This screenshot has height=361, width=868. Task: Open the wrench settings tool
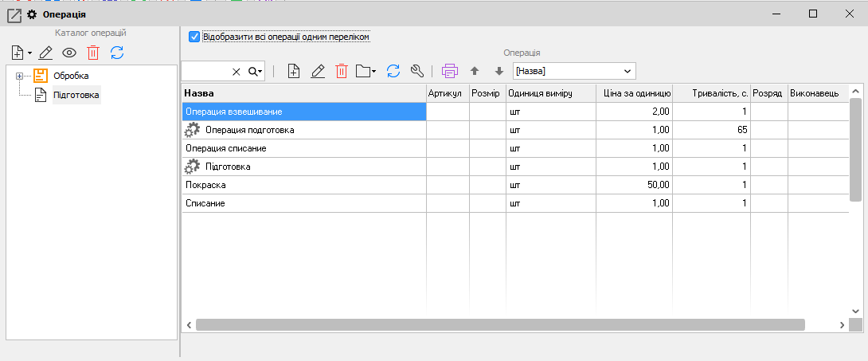pos(416,71)
